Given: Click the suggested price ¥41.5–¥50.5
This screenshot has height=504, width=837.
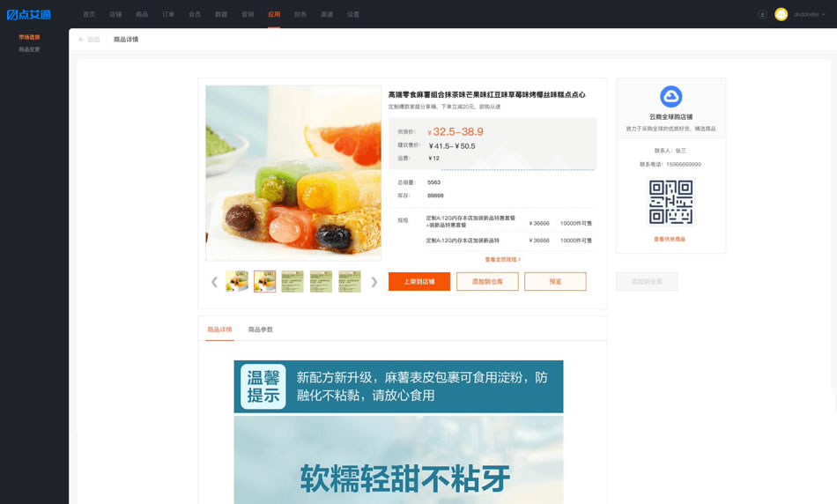Looking at the screenshot, I should tap(452, 145).
